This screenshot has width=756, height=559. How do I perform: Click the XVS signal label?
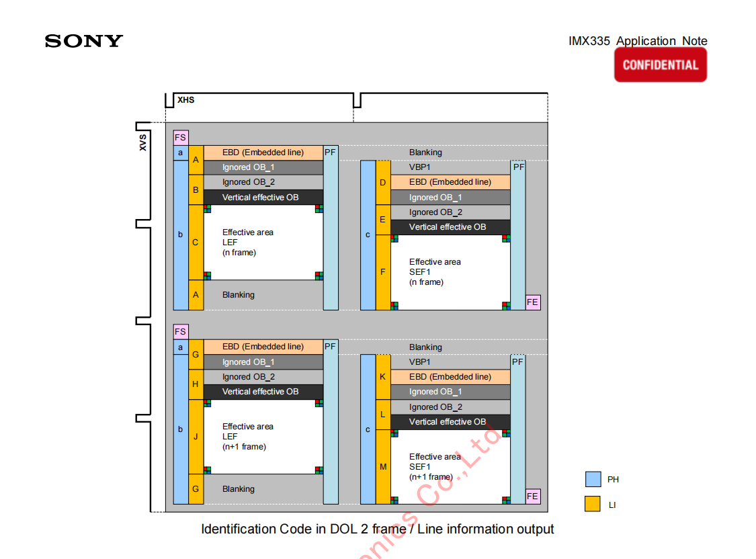(x=142, y=142)
